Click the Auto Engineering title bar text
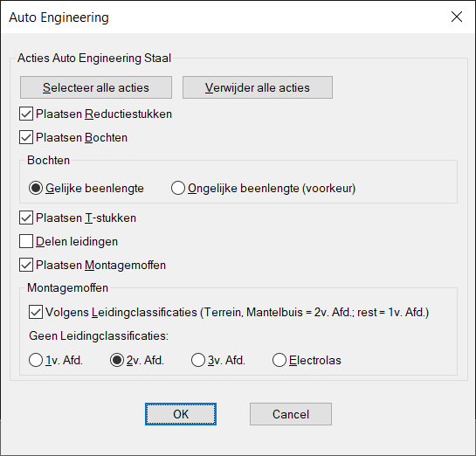This screenshot has width=476, height=456. coord(59,17)
